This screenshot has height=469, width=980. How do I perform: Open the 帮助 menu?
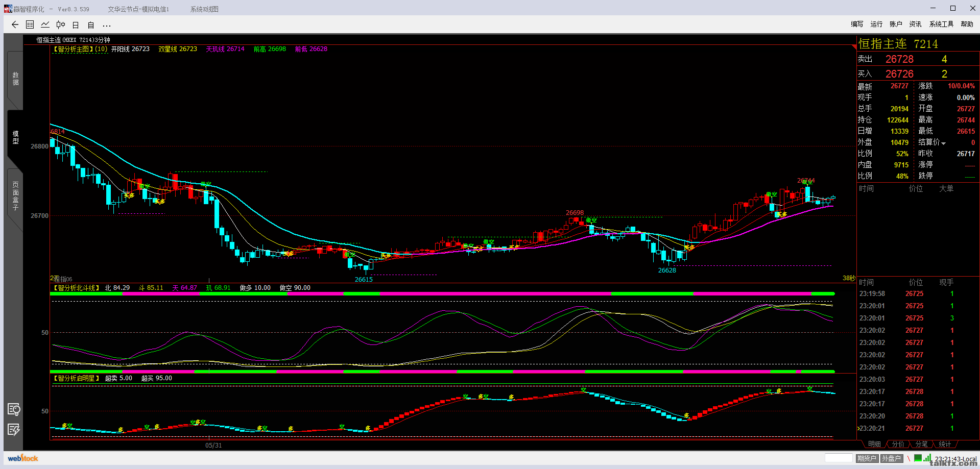click(x=967, y=24)
